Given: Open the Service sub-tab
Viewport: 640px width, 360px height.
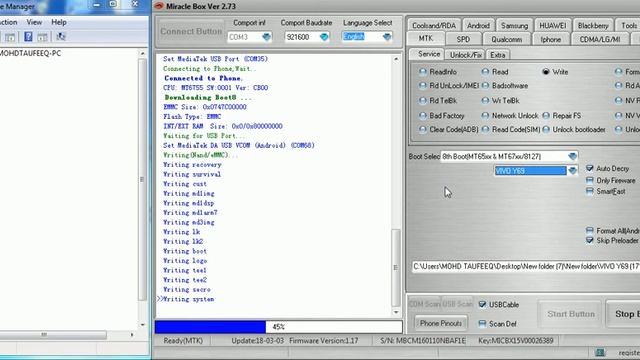Looking at the screenshot, I should [x=429, y=54].
